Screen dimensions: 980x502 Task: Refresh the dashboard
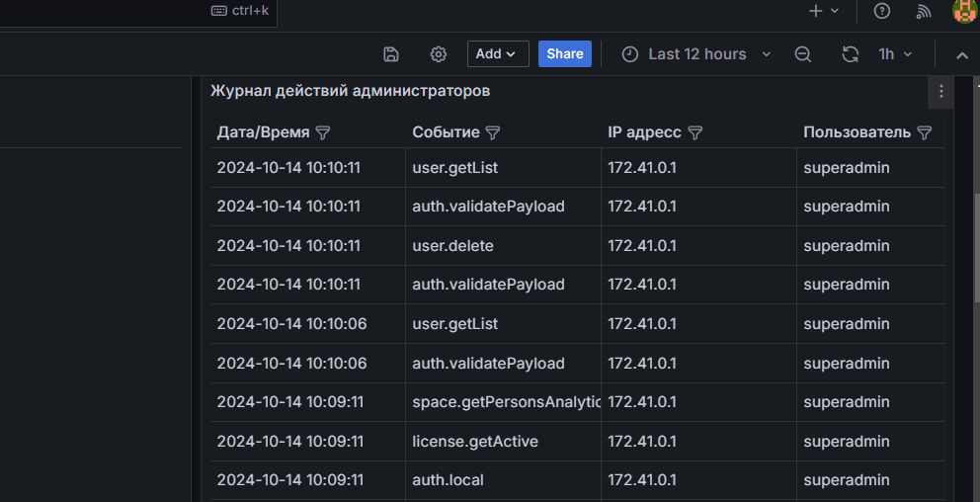[x=850, y=54]
